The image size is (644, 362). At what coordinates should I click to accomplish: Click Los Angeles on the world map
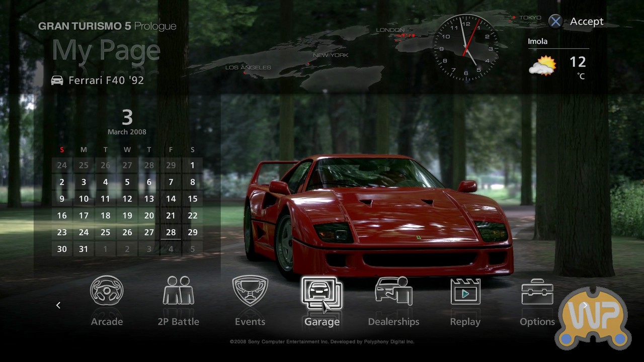pos(248,67)
